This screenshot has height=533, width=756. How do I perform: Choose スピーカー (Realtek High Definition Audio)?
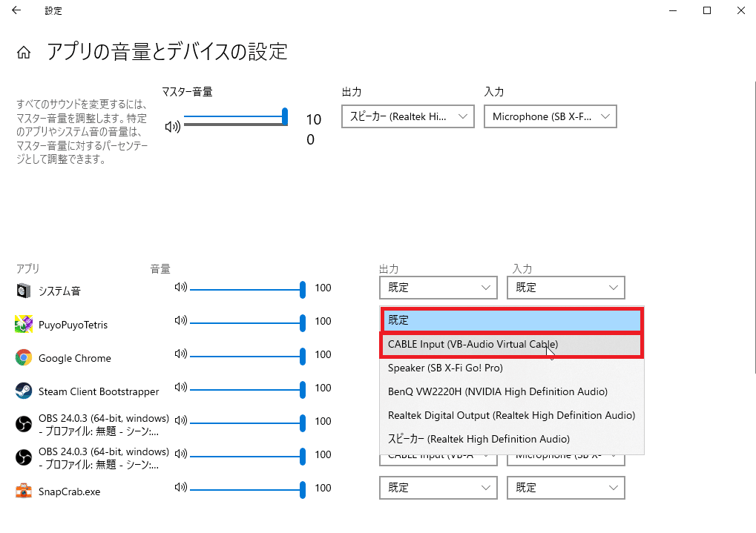512,439
